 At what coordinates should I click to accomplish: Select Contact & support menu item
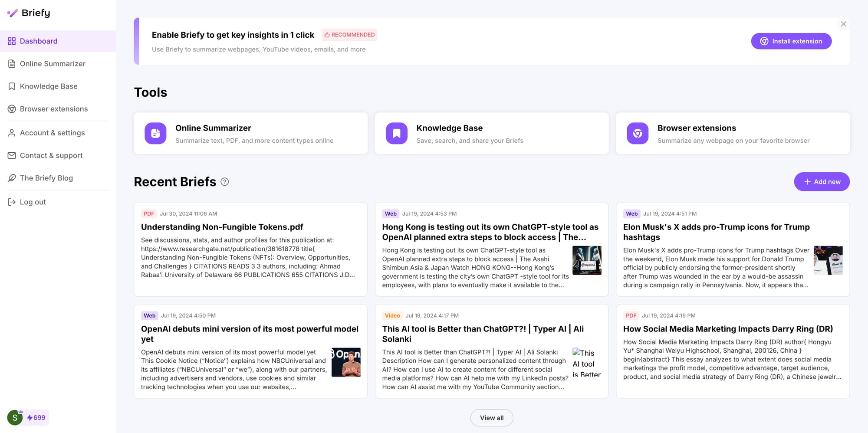[x=58, y=155]
